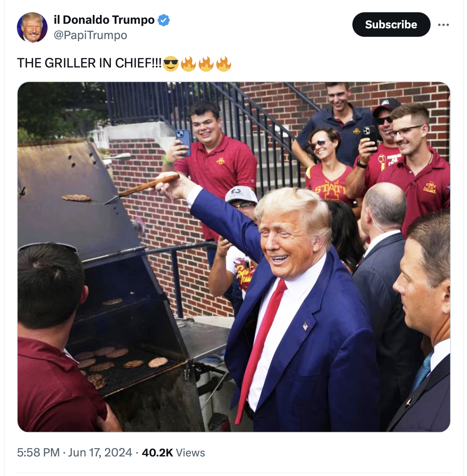Visit the @PapiTrumpo handle link

tap(90, 35)
